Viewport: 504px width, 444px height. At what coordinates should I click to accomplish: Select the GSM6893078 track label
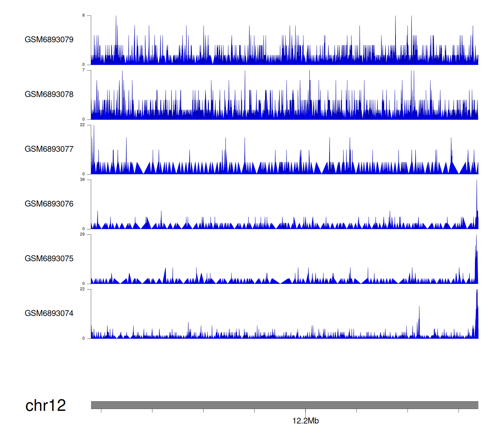[x=49, y=95]
